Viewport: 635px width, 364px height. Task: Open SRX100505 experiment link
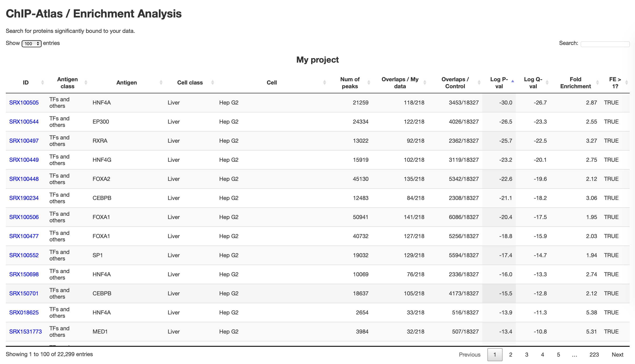click(x=24, y=102)
